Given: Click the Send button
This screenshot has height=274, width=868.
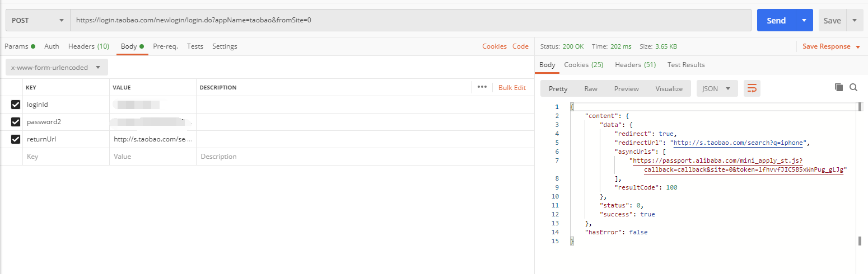Looking at the screenshot, I should click(776, 20).
